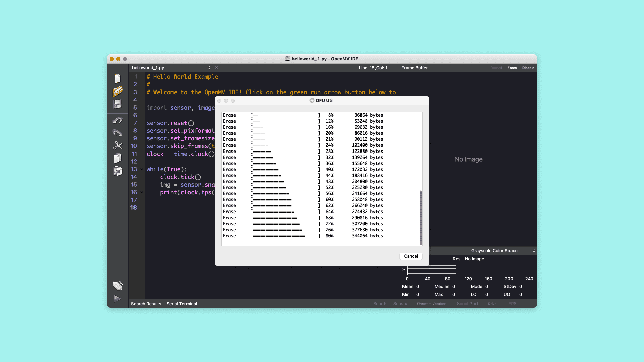Screen dimensions: 644x362
Task: Open the Serial Terminal tab
Action: pos(181,304)
